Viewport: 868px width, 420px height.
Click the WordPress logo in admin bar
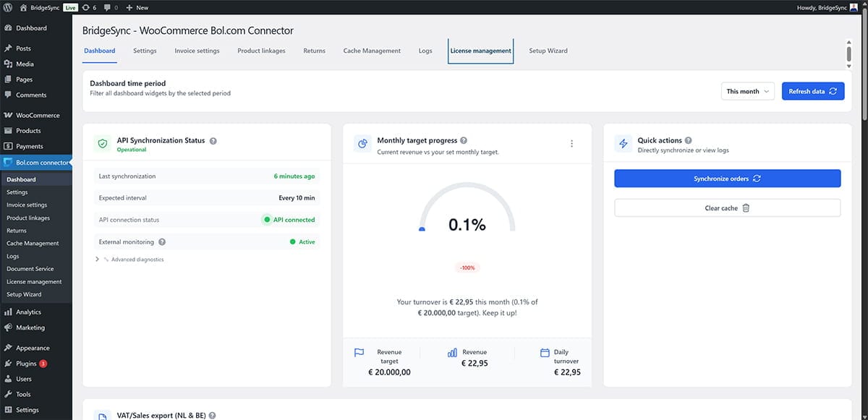tap(8, 7)
